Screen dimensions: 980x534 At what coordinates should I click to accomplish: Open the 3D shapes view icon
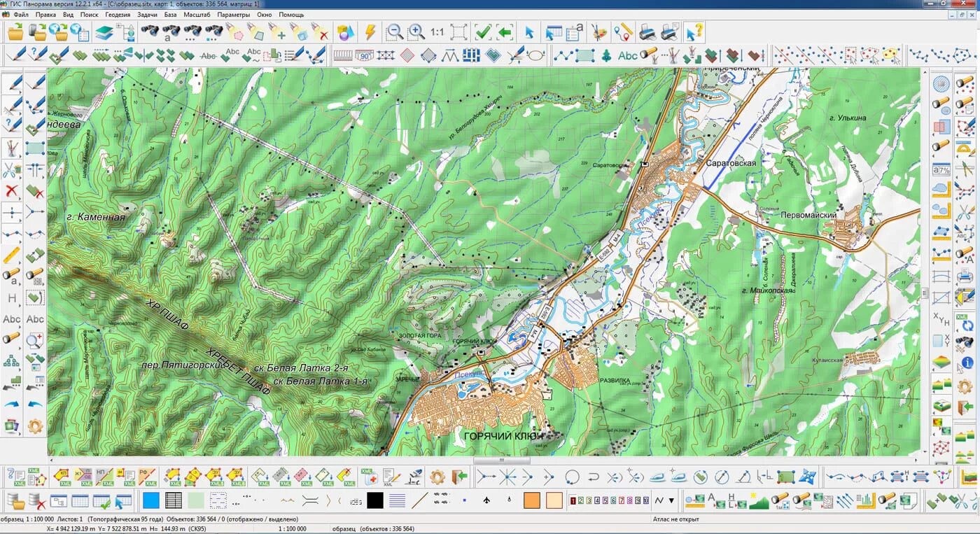(x=344, y=32)
